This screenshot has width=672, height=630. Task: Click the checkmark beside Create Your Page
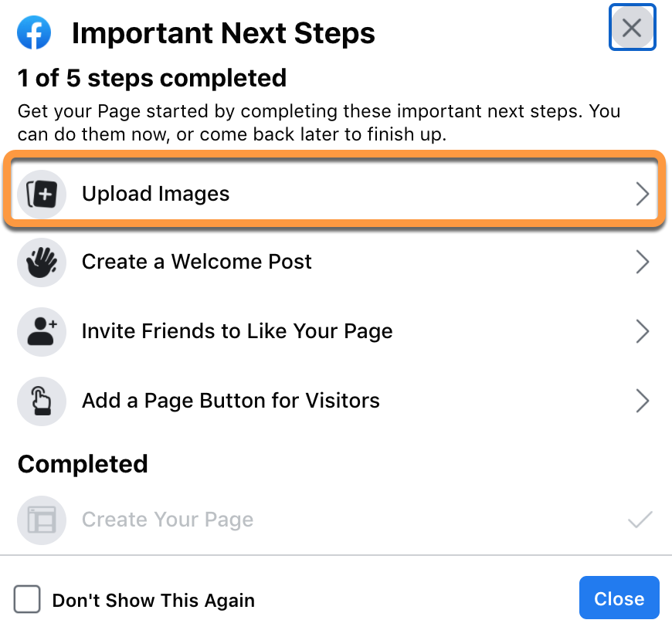pyautogui.click(x=640, y=520)
